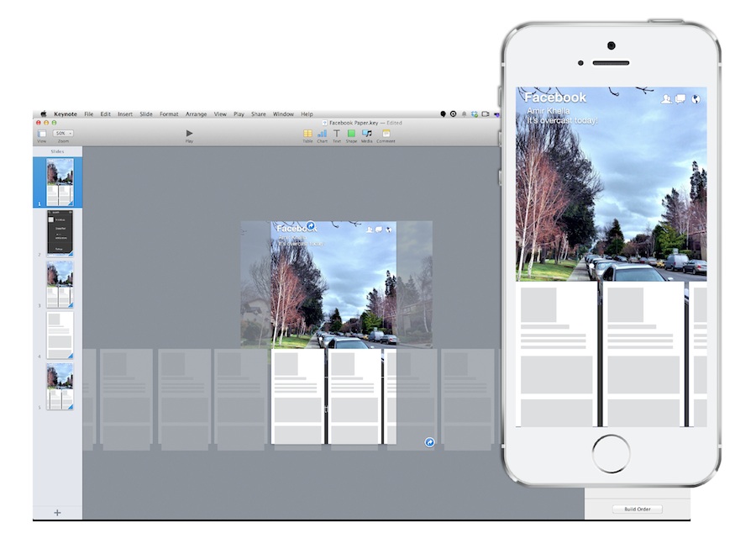Expand the Zoom level selector arrows
This screenshot has height=549, width=756.
click(x=70, y=133)
